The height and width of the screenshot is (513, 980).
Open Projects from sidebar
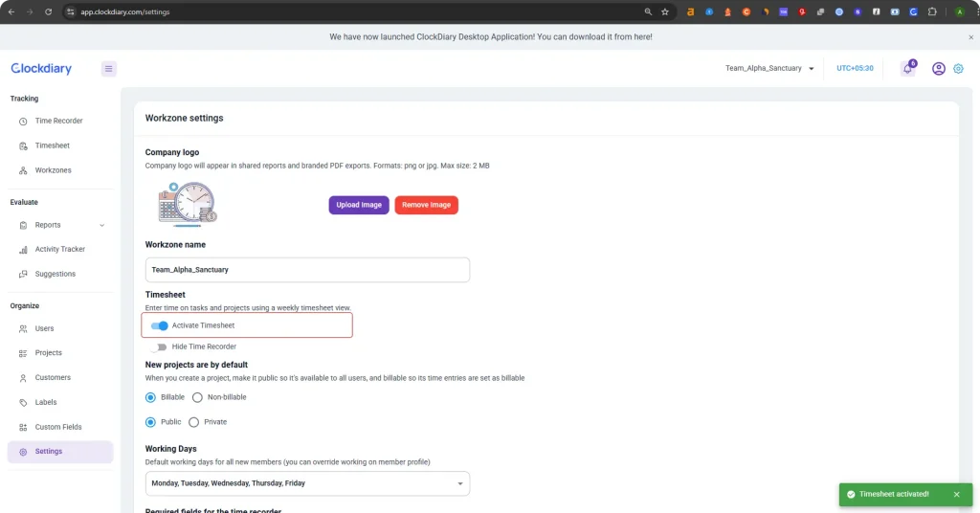48,352
